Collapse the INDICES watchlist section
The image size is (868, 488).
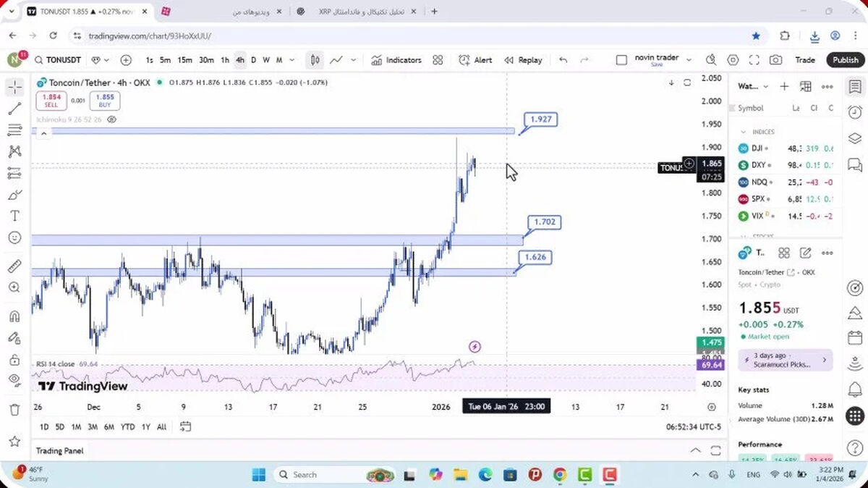pyautogui.click(x=743, y=132)
